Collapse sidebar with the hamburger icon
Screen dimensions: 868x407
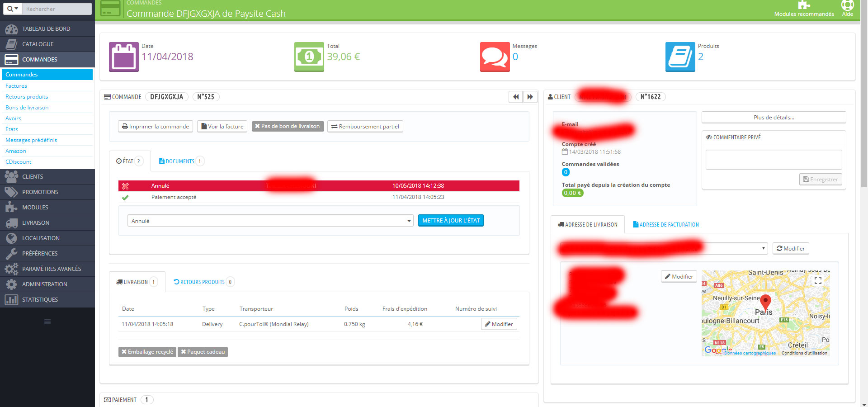tap(47, 322)
